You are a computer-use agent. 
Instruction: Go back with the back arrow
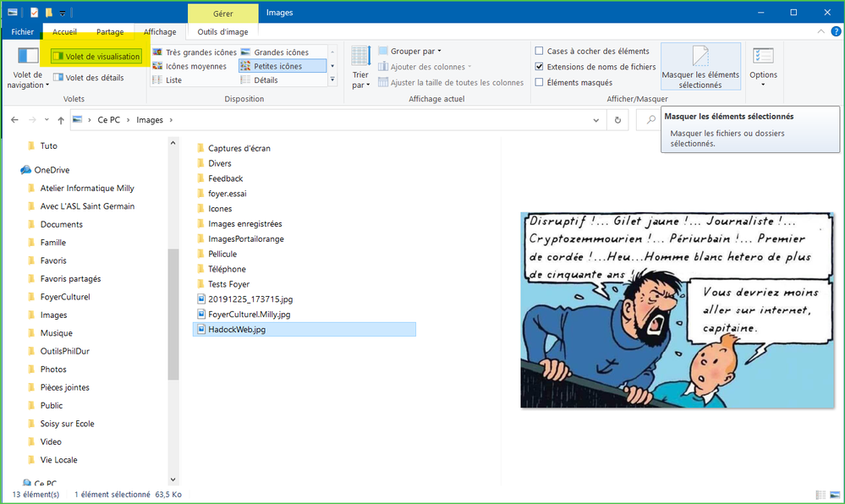tap(14, 120)
